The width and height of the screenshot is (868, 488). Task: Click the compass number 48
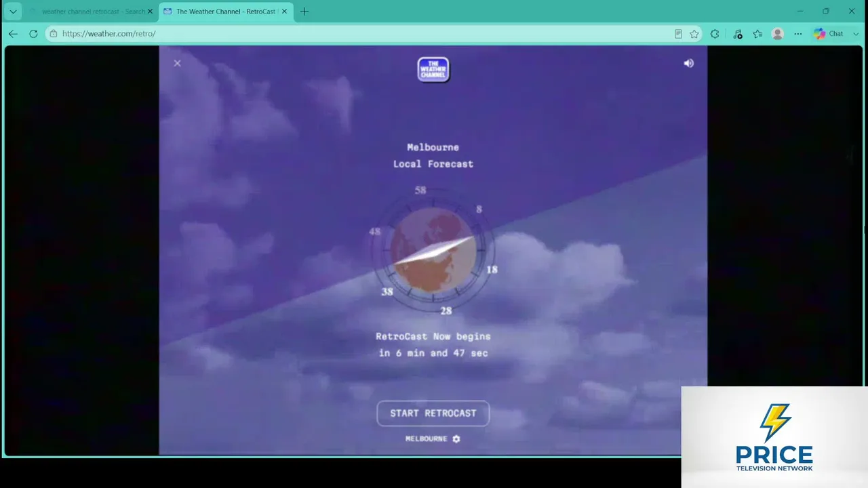pos(375,232)
